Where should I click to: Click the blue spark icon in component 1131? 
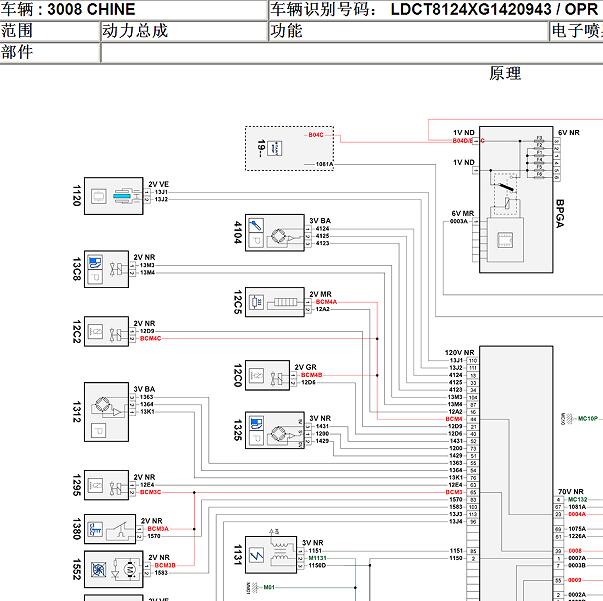tap(256, 555)
